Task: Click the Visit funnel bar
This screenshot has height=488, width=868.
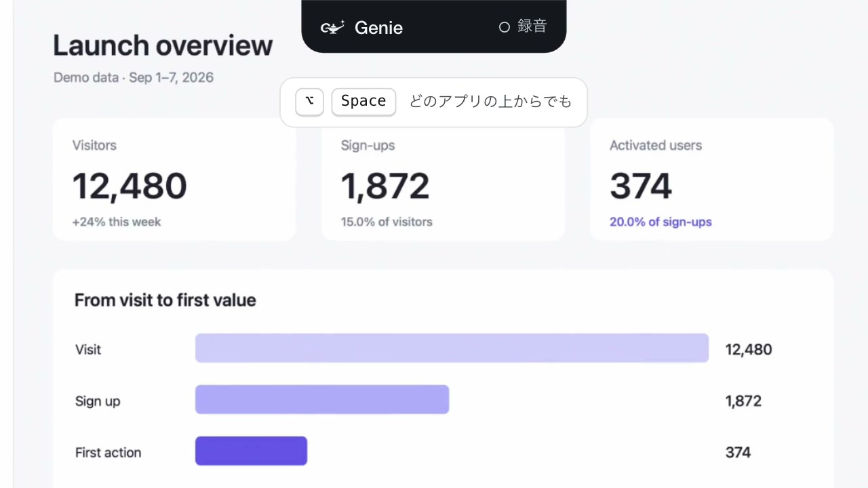Action: (x=452, y=348)
